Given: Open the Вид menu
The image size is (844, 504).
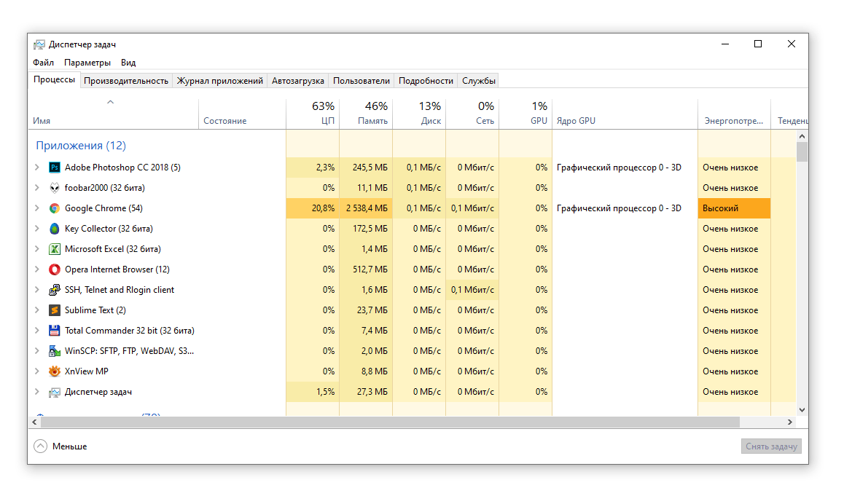Looking at the screenshot, I should (x=128, y=63).
